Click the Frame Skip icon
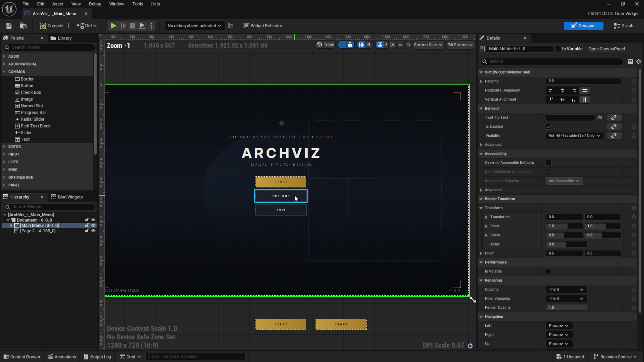644x362 pixels. [123, 26]
